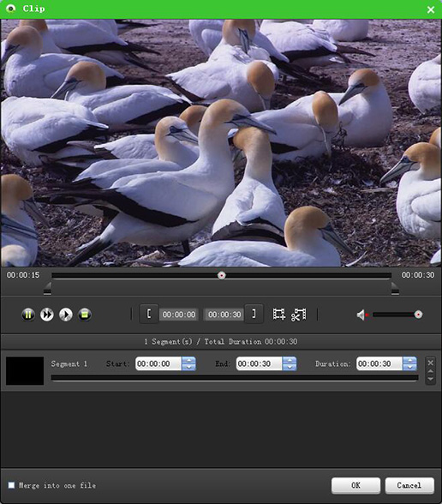Viewport: 442px width, 504px height.
Task: Click the new segment frame icon
Action: click(279, 315)
